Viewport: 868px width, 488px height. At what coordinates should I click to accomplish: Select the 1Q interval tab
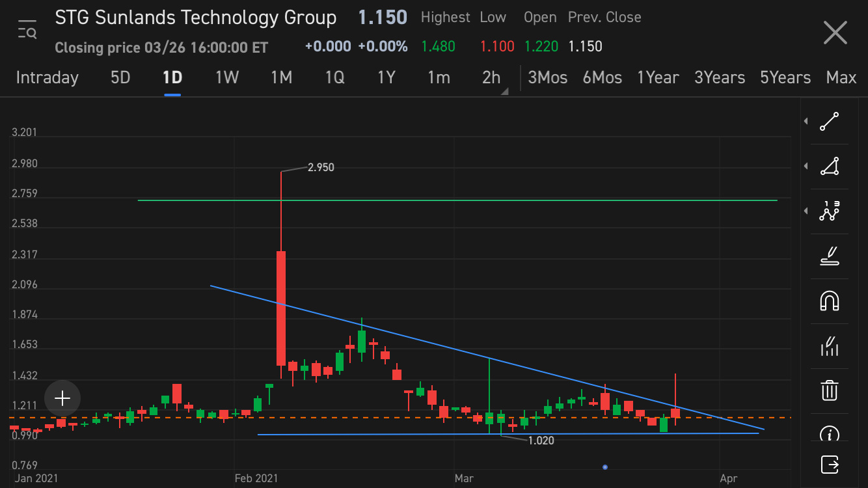[334, 77]
